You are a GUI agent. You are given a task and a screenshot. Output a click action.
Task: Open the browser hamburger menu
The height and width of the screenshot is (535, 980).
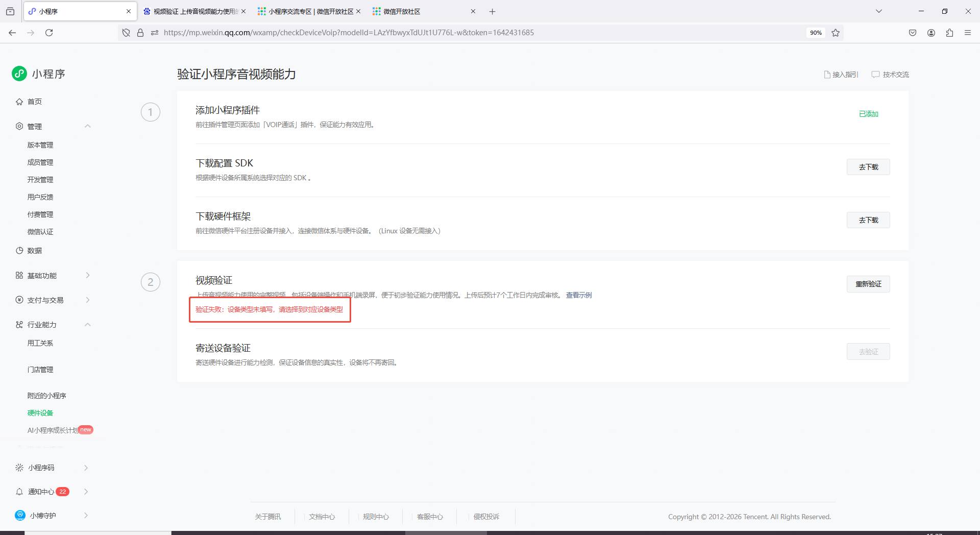pos(968,33)
